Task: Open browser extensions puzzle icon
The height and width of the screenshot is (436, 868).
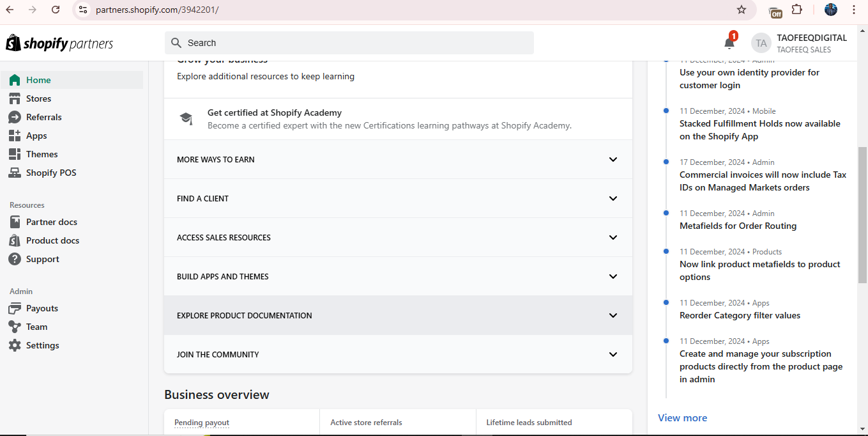Action: (796, 10)
